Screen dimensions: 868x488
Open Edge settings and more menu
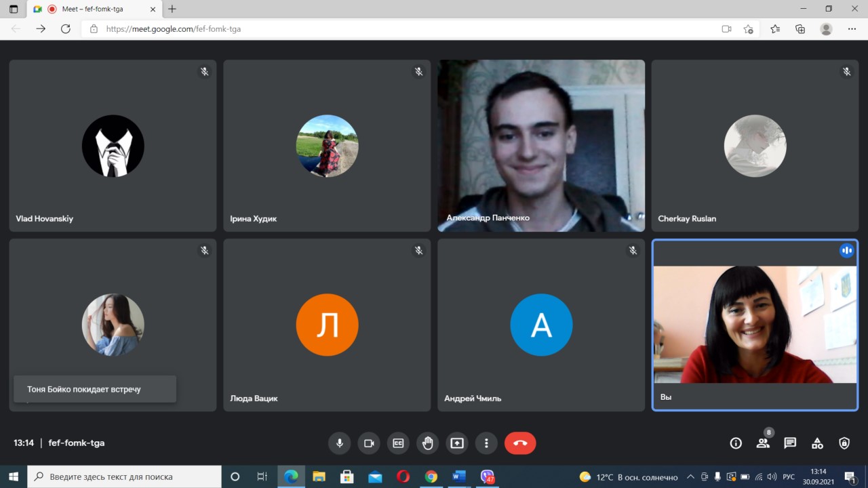point(852,29)
